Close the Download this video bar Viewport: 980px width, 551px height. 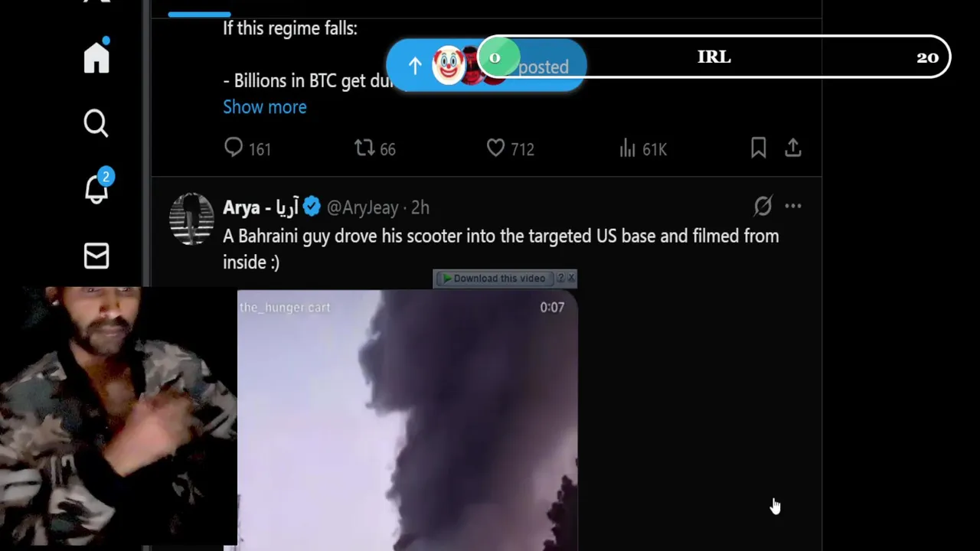571,278
